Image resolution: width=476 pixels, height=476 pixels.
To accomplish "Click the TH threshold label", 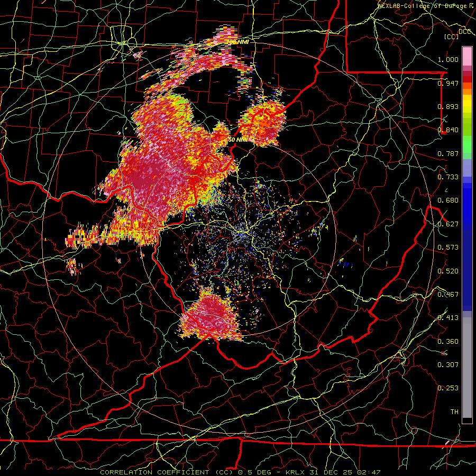I will [454, 412].
